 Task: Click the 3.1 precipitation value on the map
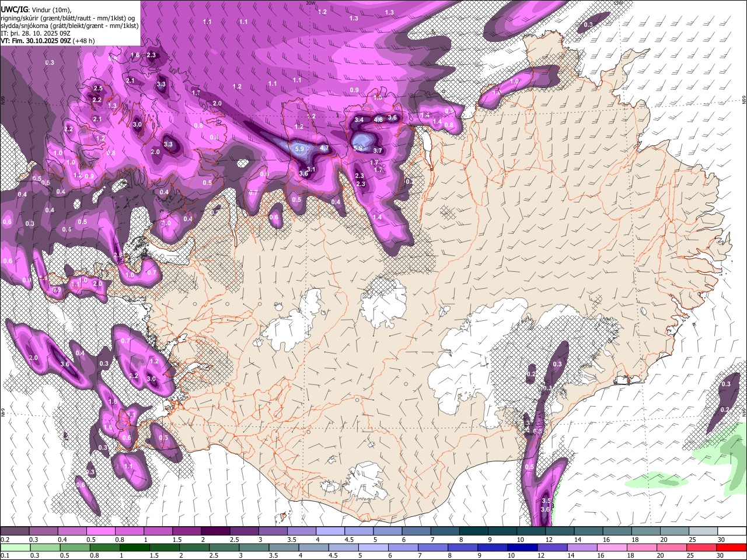(x=311, y=170)
